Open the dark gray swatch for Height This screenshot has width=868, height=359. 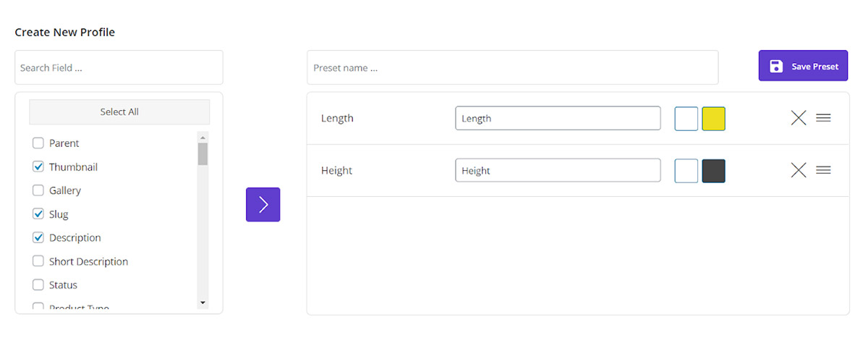pyautogui.click(x=713, y=171)
